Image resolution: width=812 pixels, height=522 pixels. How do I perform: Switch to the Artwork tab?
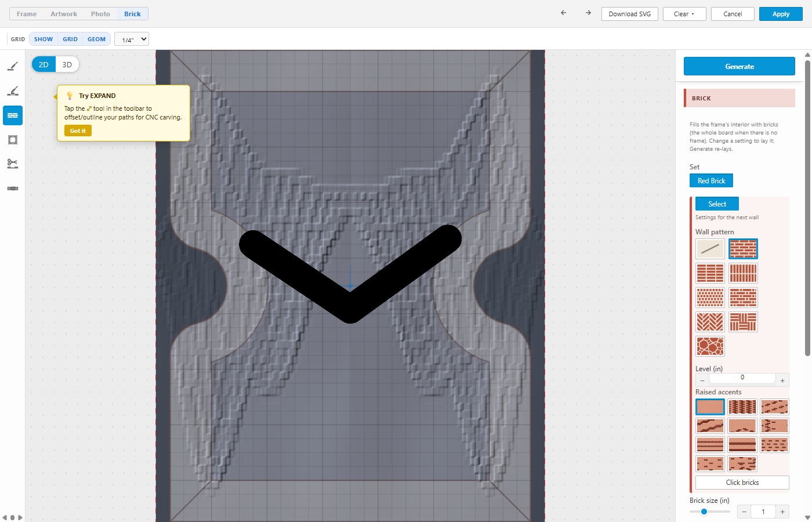[64, 14]
